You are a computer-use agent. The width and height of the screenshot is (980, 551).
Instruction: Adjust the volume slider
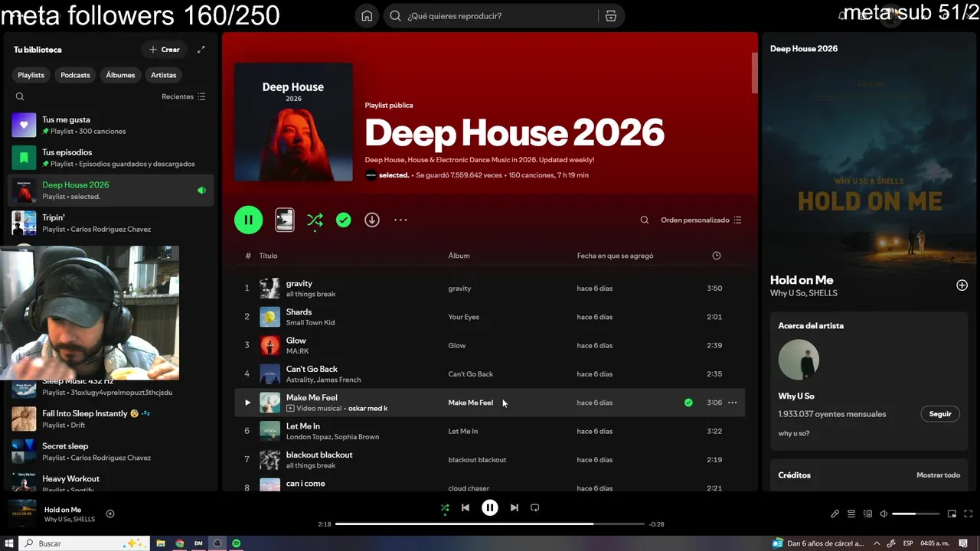coord(916,514)
